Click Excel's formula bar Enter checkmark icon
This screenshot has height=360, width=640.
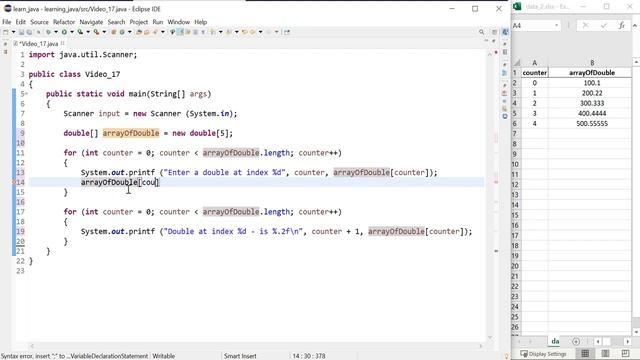pyautogui.click(x=603, y=25)
